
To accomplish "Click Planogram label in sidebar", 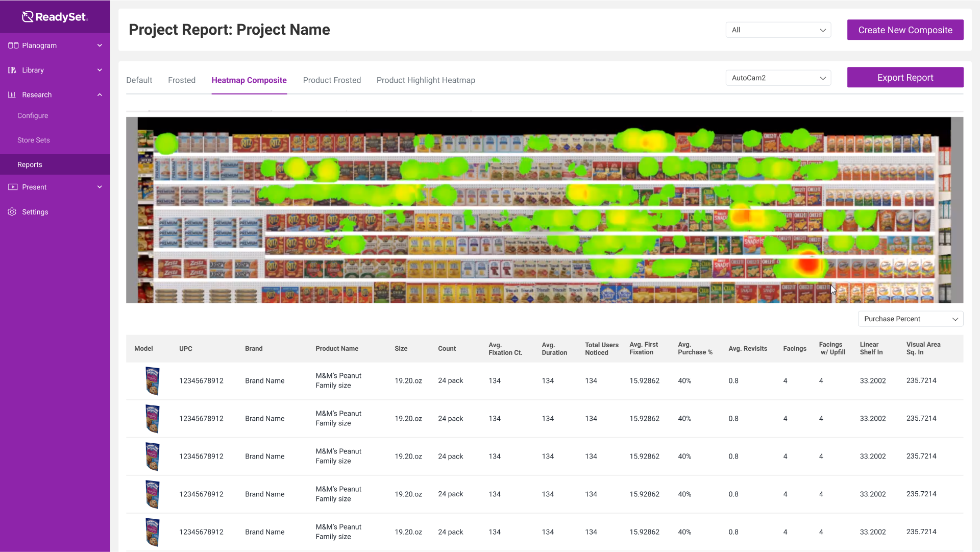I will tap(39, 45).
